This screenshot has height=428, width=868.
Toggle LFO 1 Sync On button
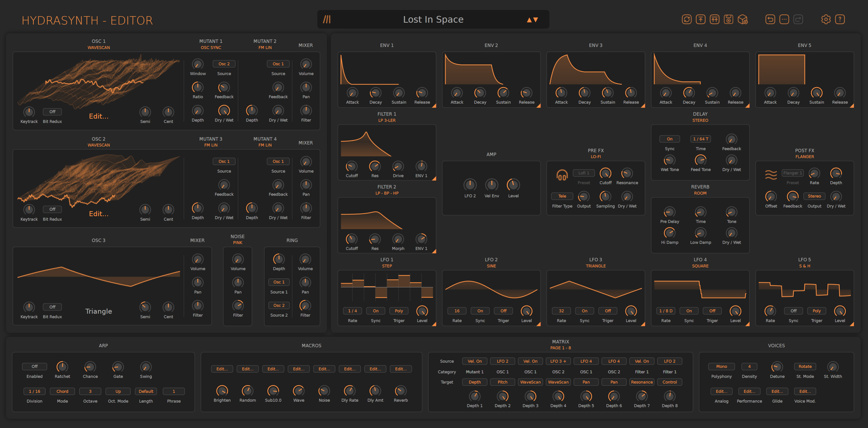pyautogui.click(x=375, y=311)
